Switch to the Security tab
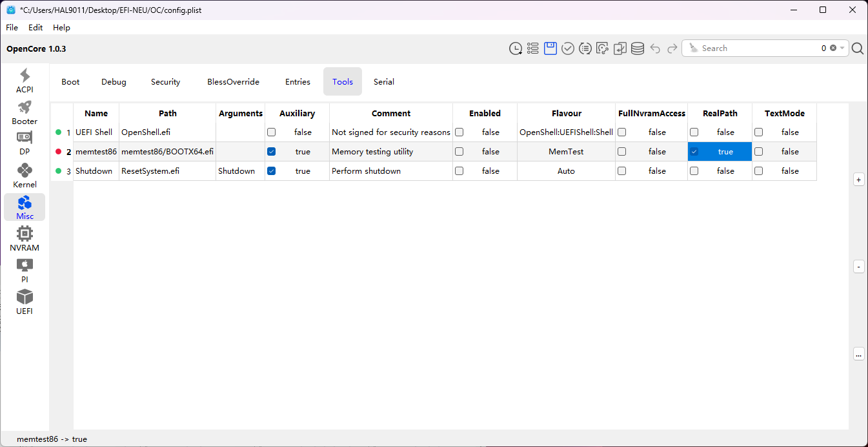The image size is (868, 447). [165, 82]
